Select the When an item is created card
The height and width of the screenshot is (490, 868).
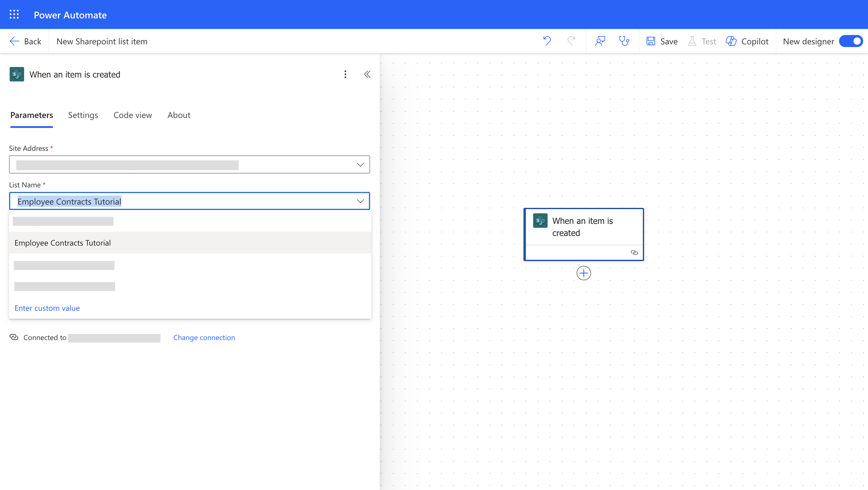pos(583,227)
